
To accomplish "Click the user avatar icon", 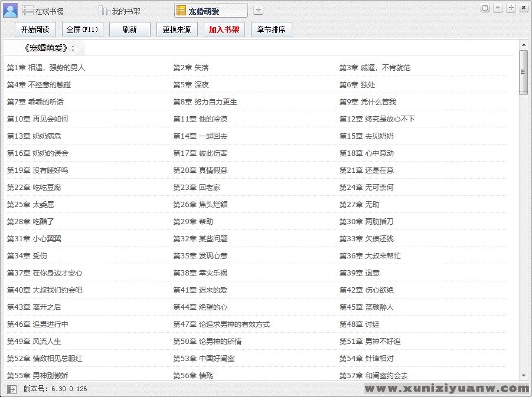I will coord(10,10).
